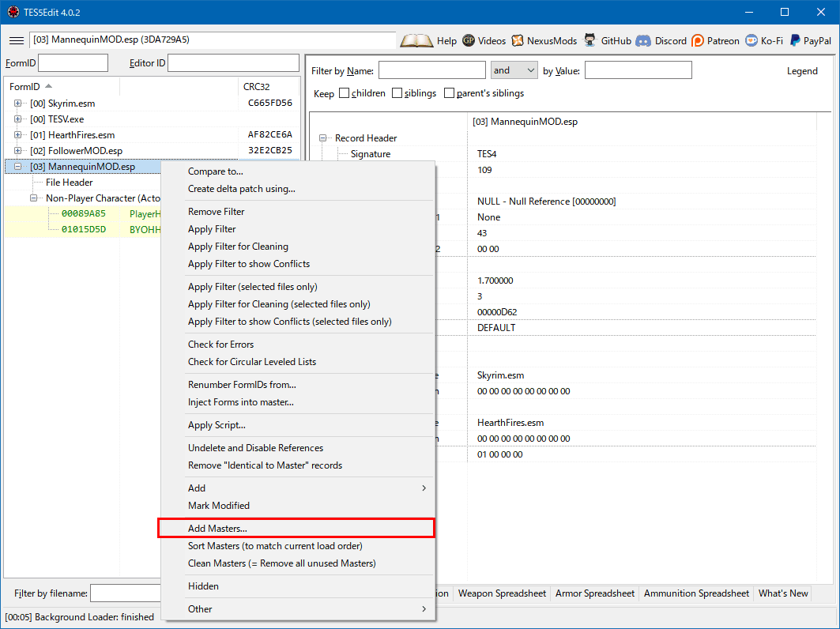The height and width of the screenshot is (629, 840).
Task: Focus the FormID input field
Action: point(73,62)
